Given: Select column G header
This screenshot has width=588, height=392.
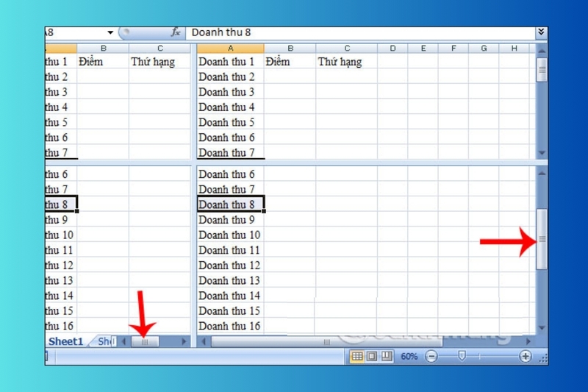Looking at the screenshot, I should click(x=484, y=48).
